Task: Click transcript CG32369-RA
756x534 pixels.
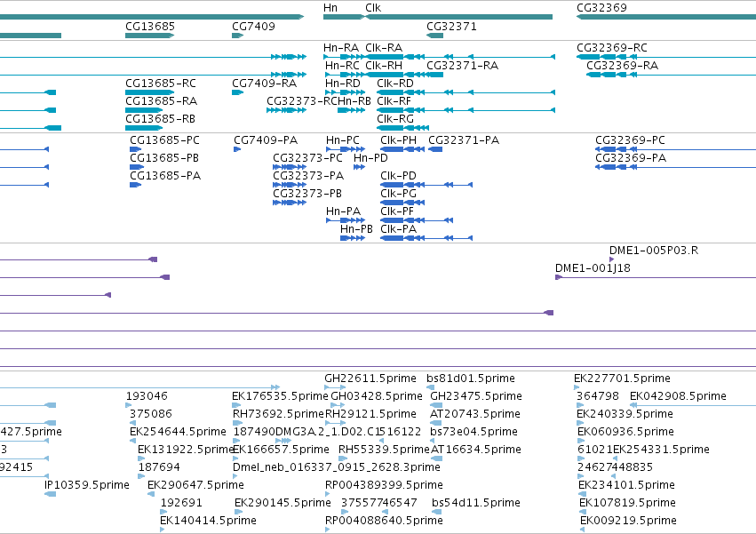Action: point(622,66)
